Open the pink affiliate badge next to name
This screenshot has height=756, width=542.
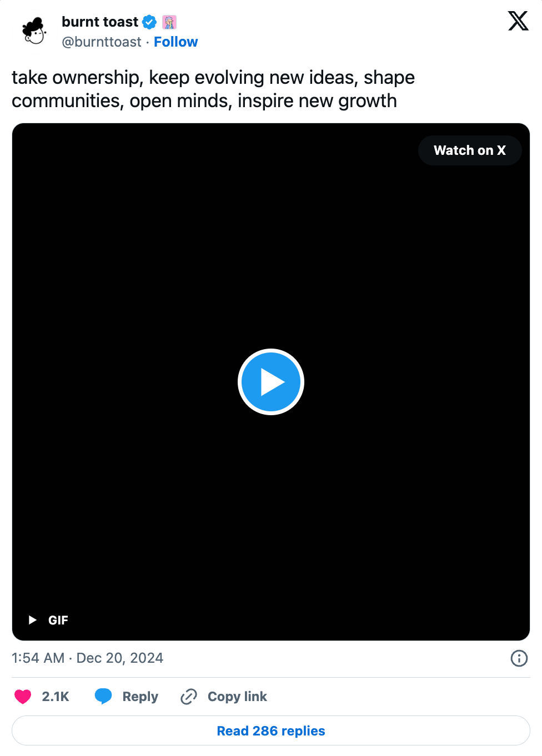point(169,22)
